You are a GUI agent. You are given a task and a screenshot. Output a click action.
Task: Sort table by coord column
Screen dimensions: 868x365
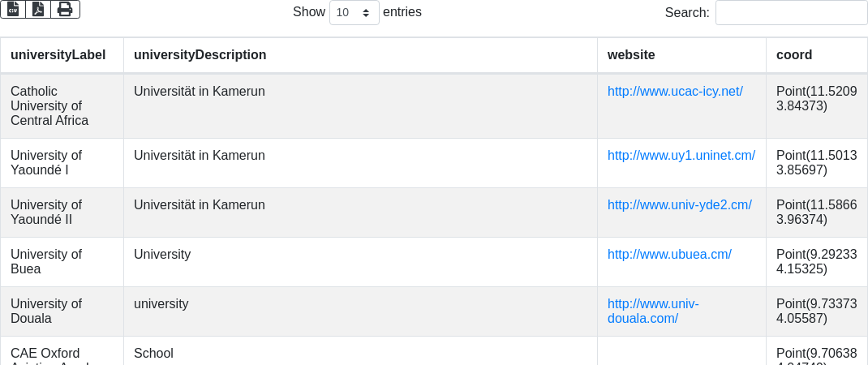(x=794, y=55)
